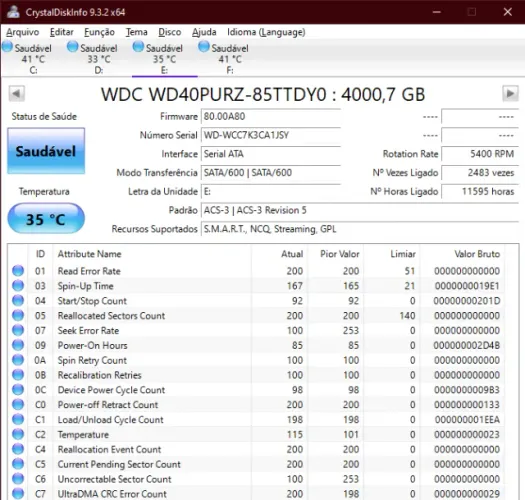Click status orb for Current Pending Sector Count
Viewport: 525px width, 500px height.
(x=18, y=464)
